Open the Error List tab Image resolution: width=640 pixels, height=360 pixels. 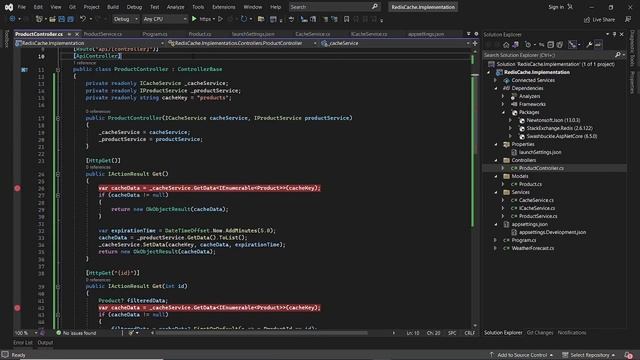23,342
